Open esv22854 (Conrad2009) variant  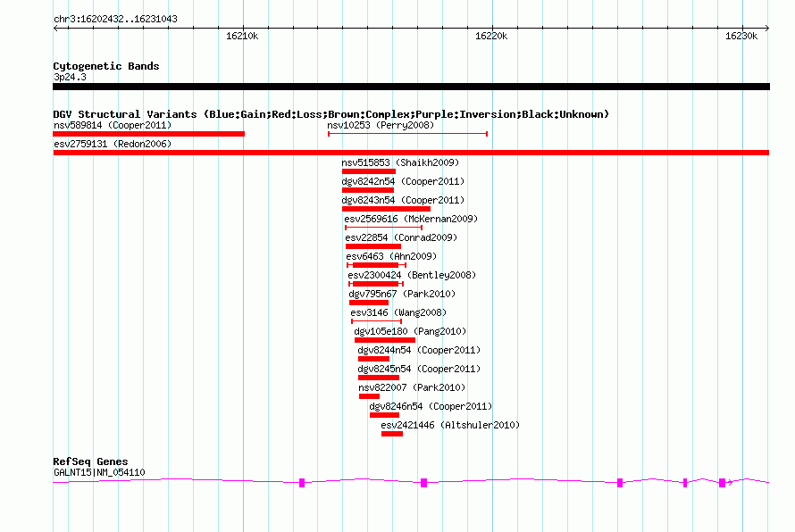(401, 237)
